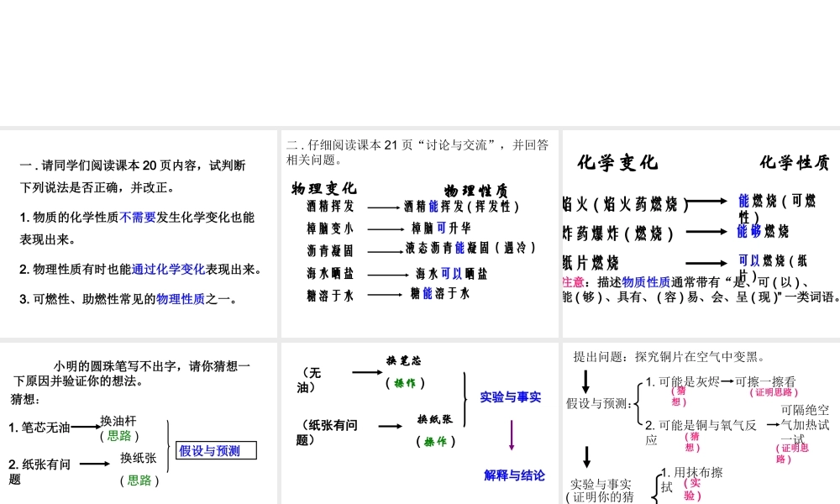Select the 化学变化 and 化学性质 slide

tap(701, 234)
